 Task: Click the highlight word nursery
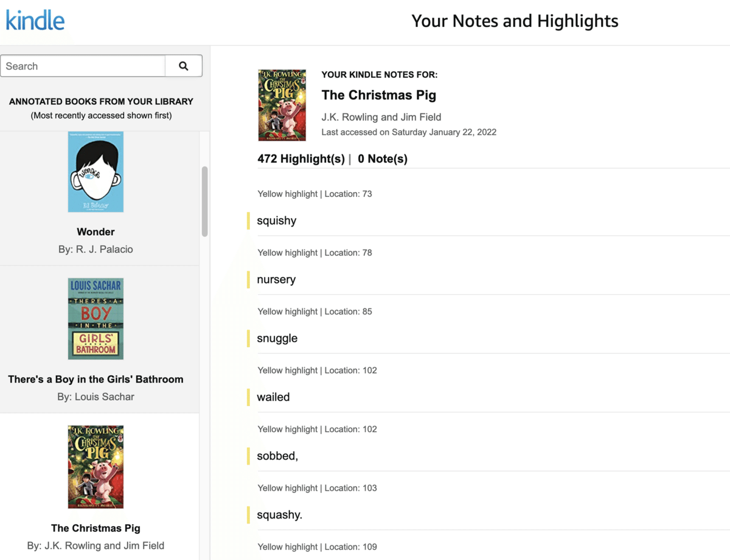point(276,280)
